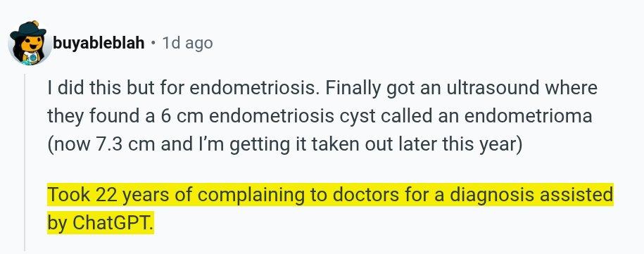
Task: Click the yellow highlighted sentence about 22 years
Action: click(x=330, y=209)
